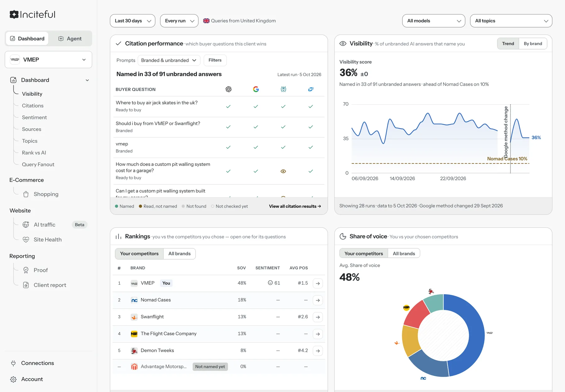The height and width of the screenshot is (392, 565).
Task: Click the Proof badge icon
Action: pos(26,270)
